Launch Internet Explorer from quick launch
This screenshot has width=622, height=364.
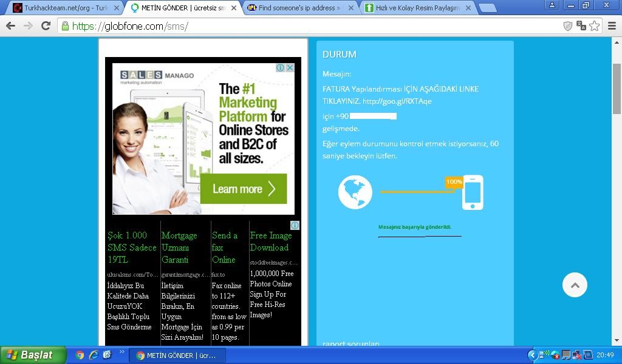[94, 355]
